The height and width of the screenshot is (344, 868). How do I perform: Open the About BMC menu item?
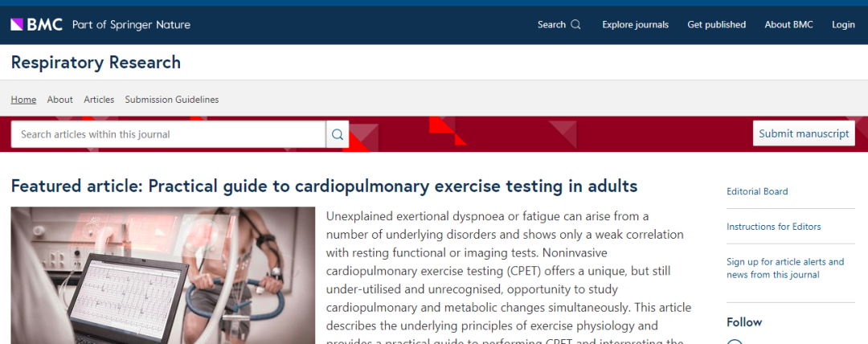tap(788, 24)
